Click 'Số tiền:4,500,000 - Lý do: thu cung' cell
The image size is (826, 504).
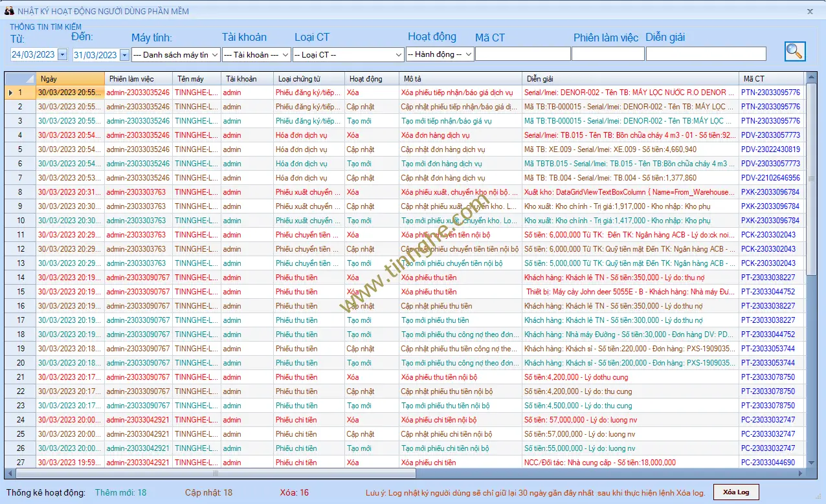click(x=630, y=406)
